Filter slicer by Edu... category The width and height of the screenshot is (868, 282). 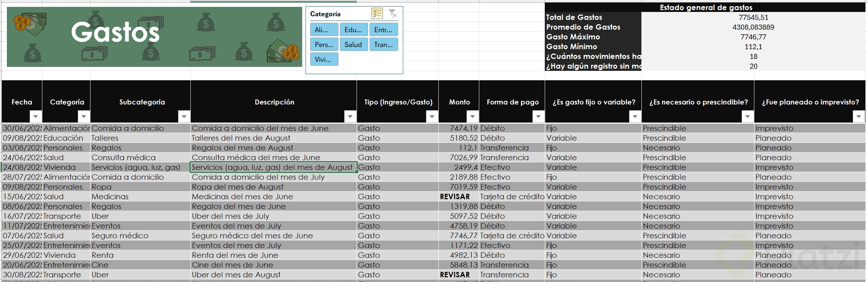[354, 30]
